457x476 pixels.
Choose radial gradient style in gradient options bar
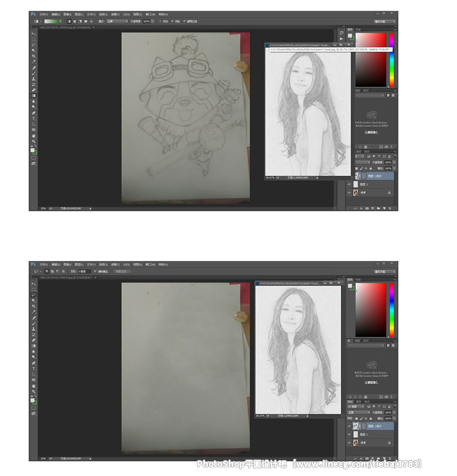[75, 22]
